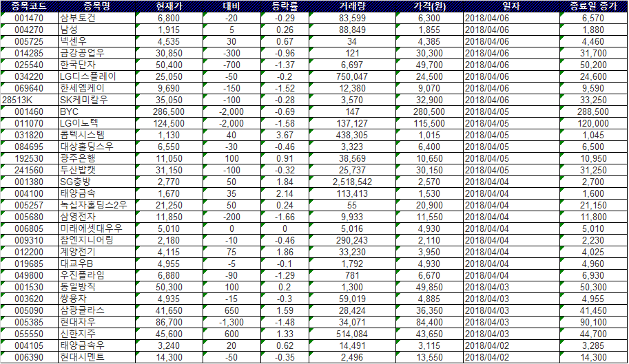This screenshot has height=364, width=629.
Task: Click change rate cell 3.67
Action: point(285,135)
